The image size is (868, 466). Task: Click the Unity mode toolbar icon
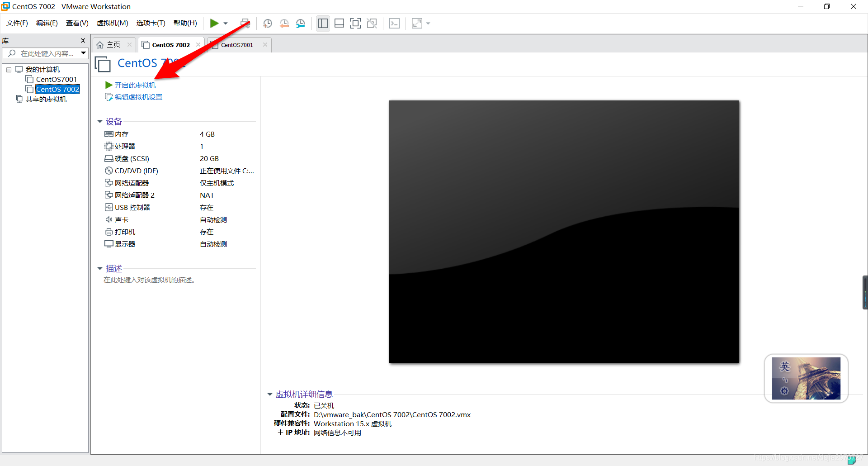pyautogui.click(x=372, y=23)
